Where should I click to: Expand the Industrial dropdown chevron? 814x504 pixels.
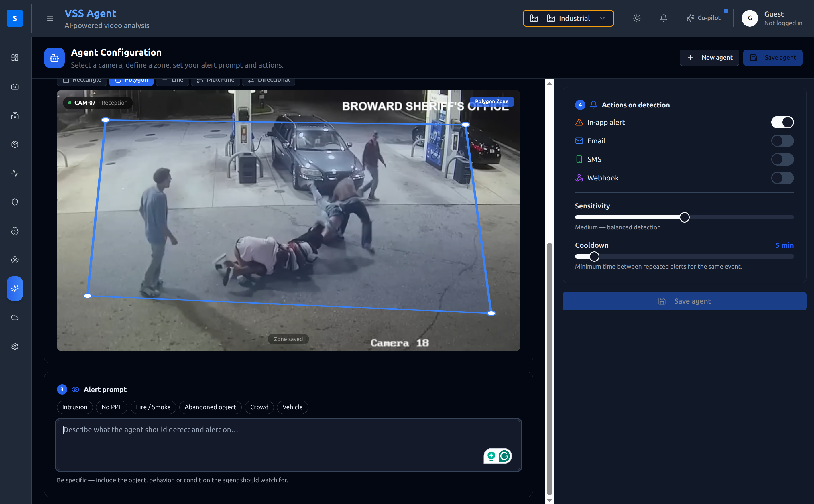click(x=602, y=18)
